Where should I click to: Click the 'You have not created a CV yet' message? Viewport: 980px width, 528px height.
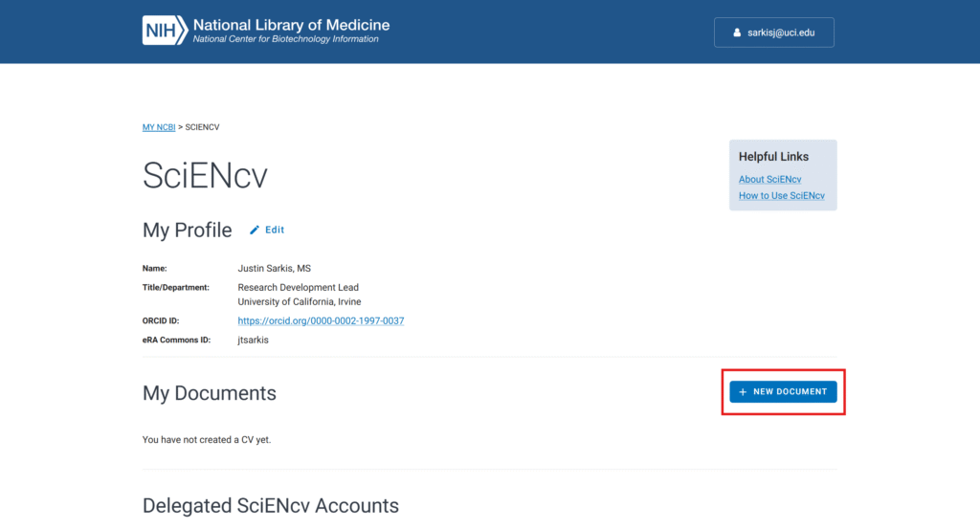pyautogui.click(x=213, y=440)
